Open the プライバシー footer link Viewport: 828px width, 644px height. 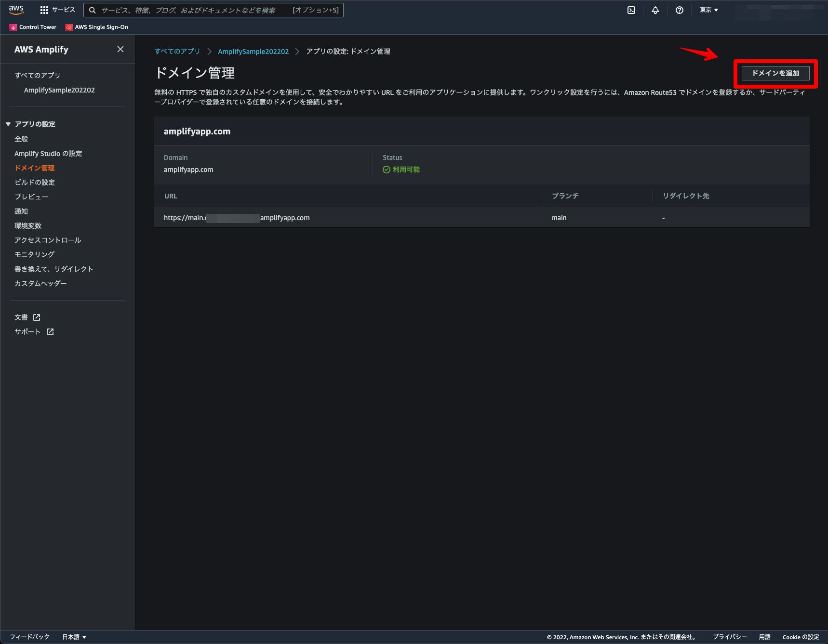point(730,637)
